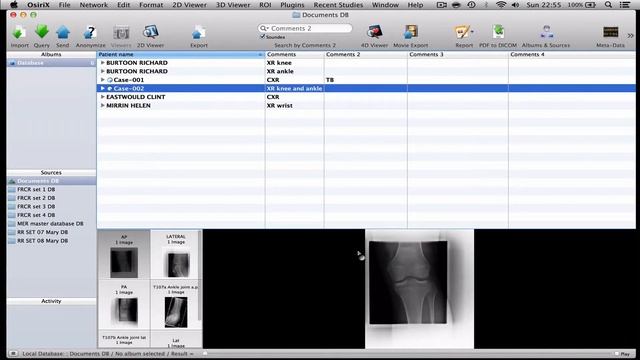The image size is (640, 360).
Task: Click the Wi-Fi menu bar icon
Action: pyautogui.click(x=501, y=5)
